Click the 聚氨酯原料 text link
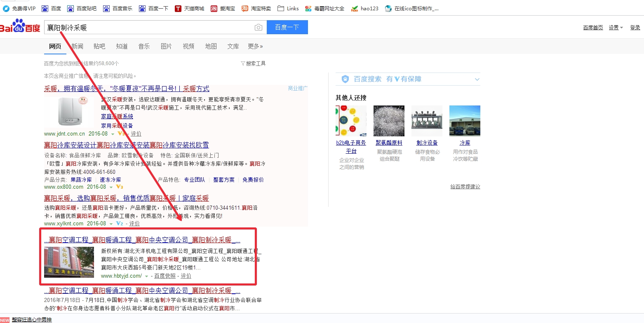644x323 pixels. 389,143
